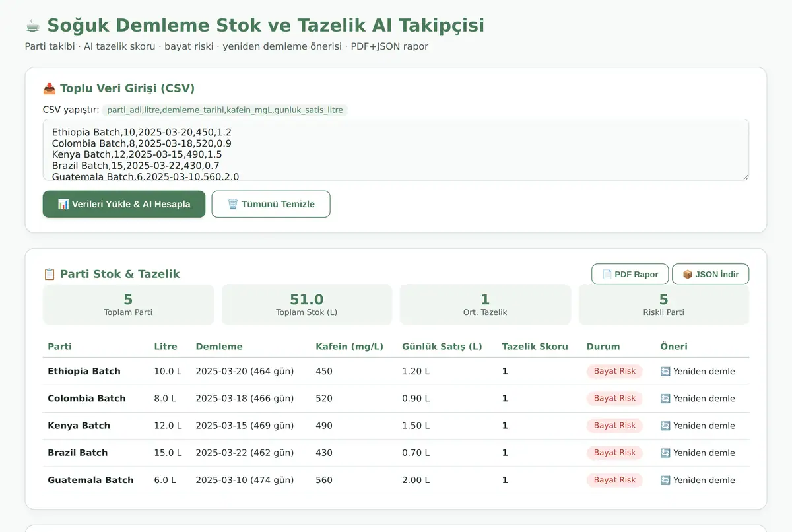Click brew date 2025-03-10 (474 gün)
Screen dimensions: 792x532
pyautogui.click(x=245, y=480)
